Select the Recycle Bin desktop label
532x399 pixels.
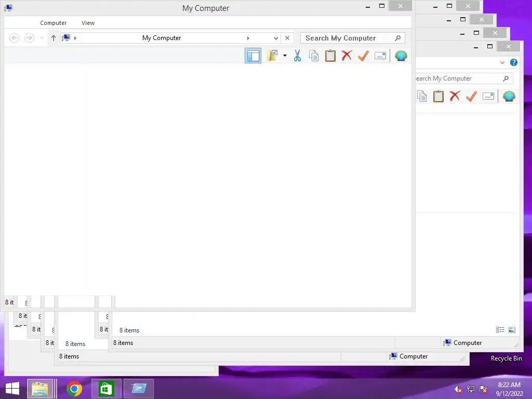[x=506, y=358]
